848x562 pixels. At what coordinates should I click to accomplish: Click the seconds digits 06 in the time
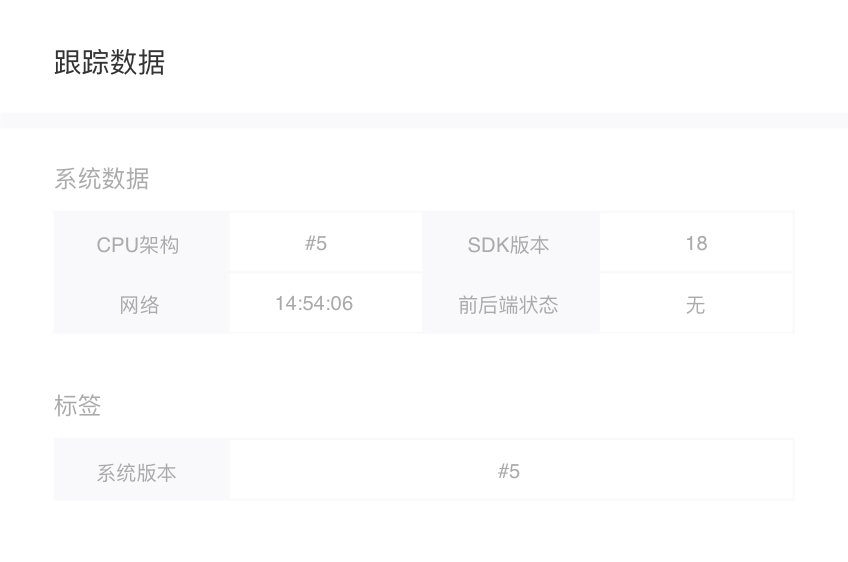click(342, 303)
